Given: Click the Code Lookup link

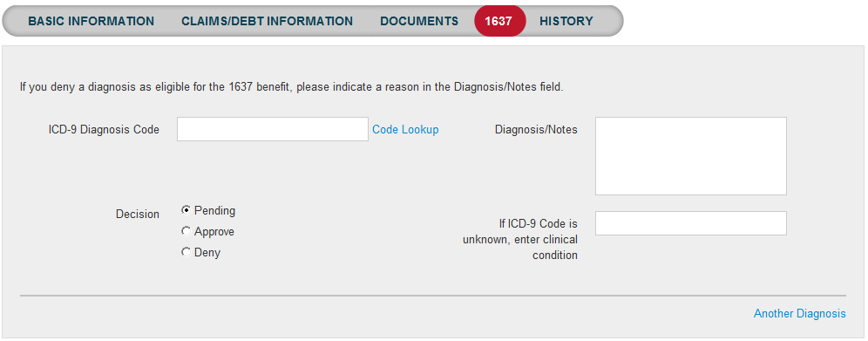Looking at the screenshot, I should point(405,130).
